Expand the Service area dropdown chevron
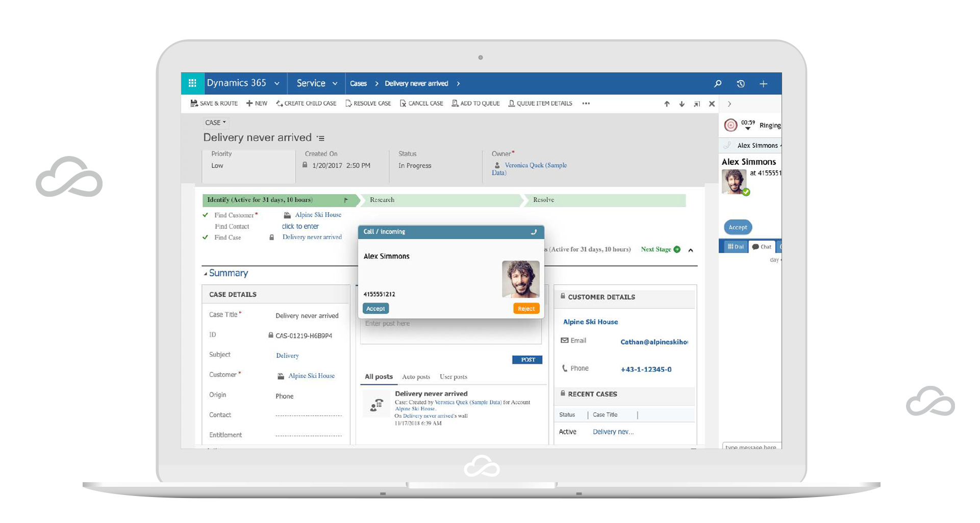The image size is (980, 523). [x=335, y=84]
